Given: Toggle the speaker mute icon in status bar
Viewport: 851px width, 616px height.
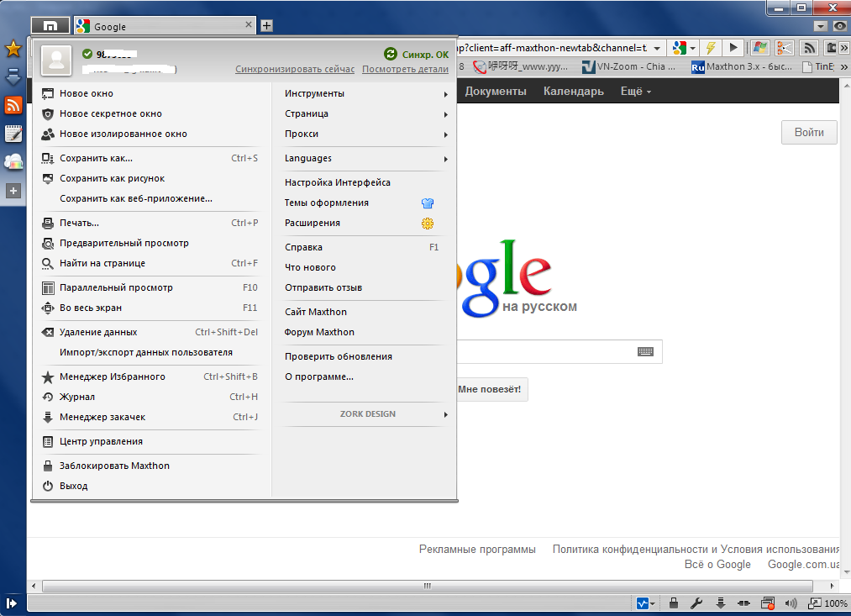Looking at the screenshot, I should coord(790,603).
